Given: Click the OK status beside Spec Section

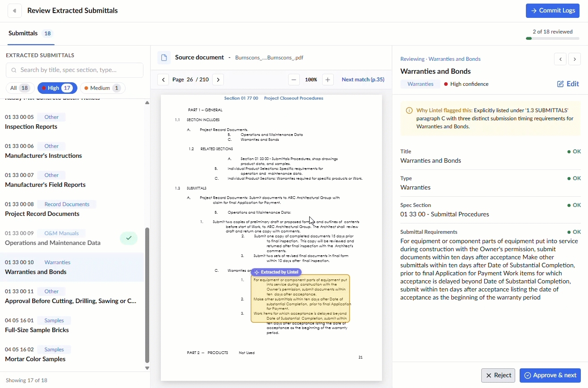Looking at the screenshot, I should (574, 205).
